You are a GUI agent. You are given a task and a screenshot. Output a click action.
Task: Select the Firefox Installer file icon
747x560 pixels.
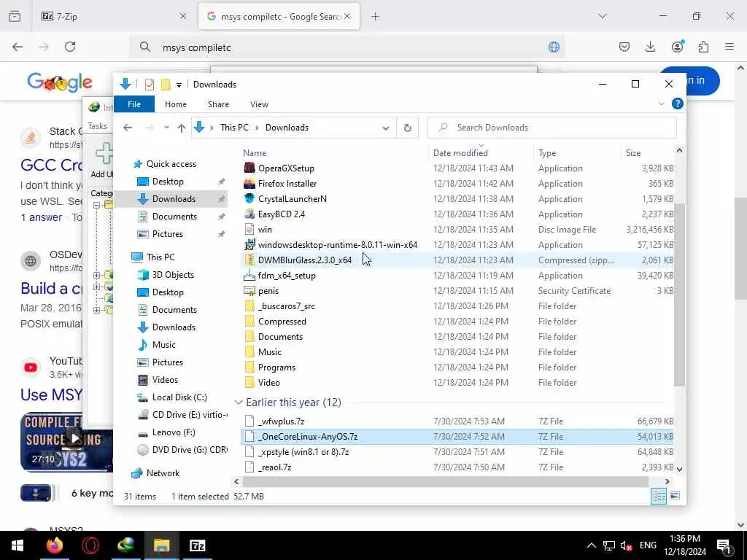(249, 183)
